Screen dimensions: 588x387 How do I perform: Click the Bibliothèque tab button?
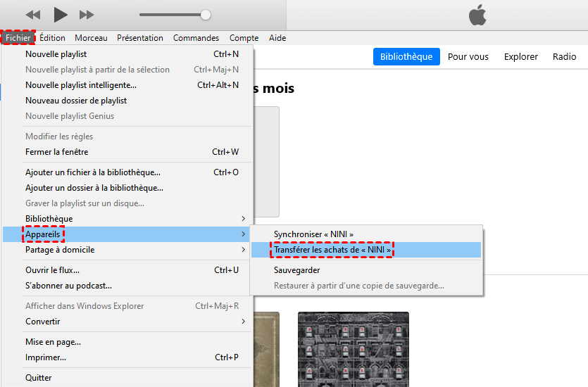pyautogui.click(x=406, y=57)
